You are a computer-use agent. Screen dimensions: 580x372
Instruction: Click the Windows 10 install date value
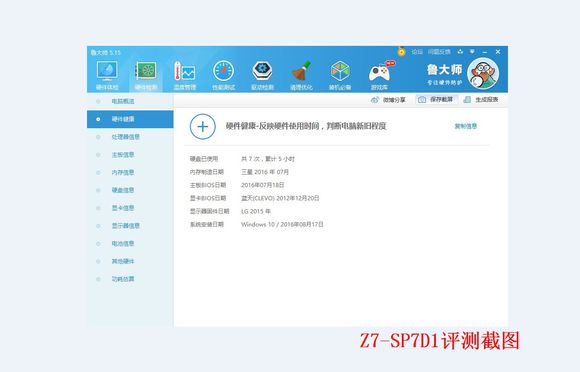282,224
